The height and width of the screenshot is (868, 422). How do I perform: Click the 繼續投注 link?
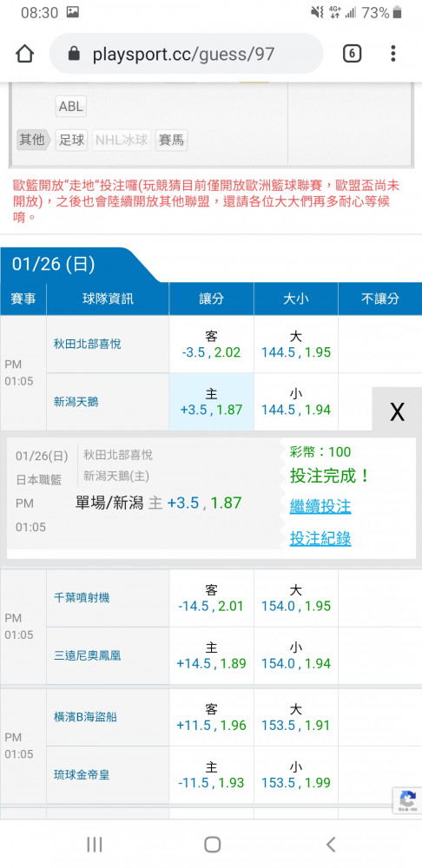tap(320, 505)
